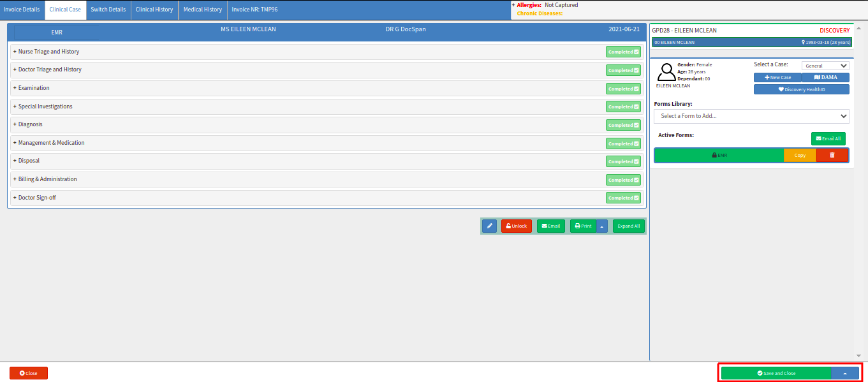Expand Allergies plus icon

coord(513,5)
